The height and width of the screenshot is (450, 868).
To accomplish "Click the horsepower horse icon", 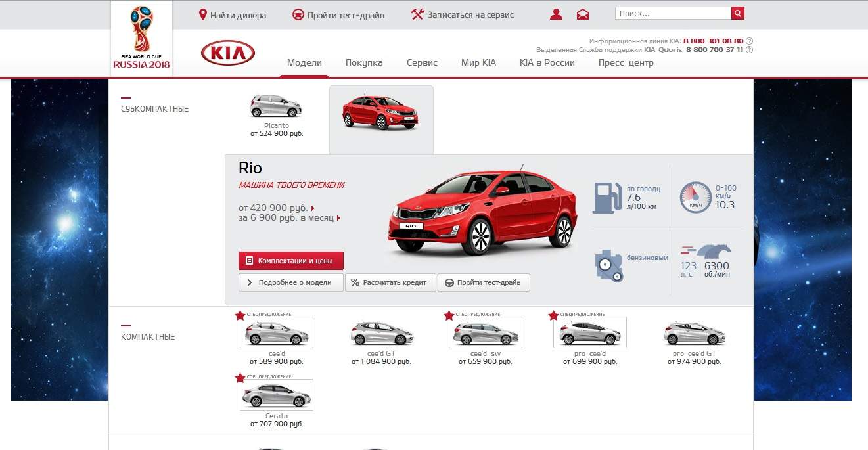I will pyautogui.click(x=714, y=252).
